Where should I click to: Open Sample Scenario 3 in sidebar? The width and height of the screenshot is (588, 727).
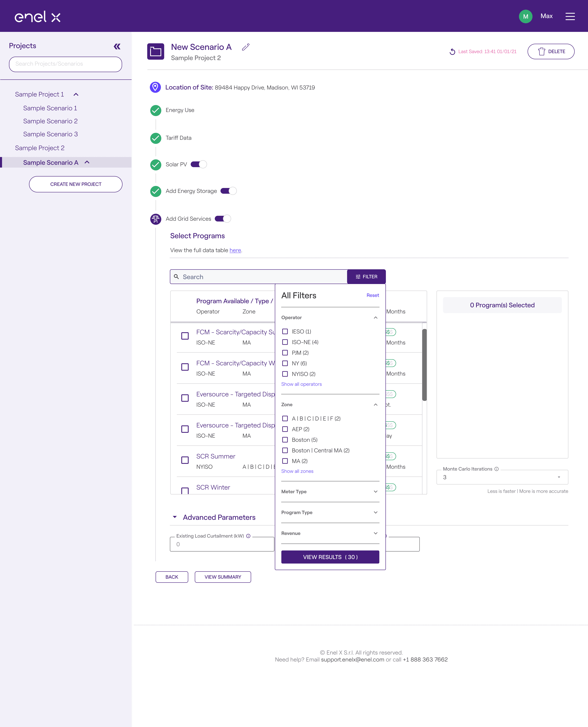50,134
